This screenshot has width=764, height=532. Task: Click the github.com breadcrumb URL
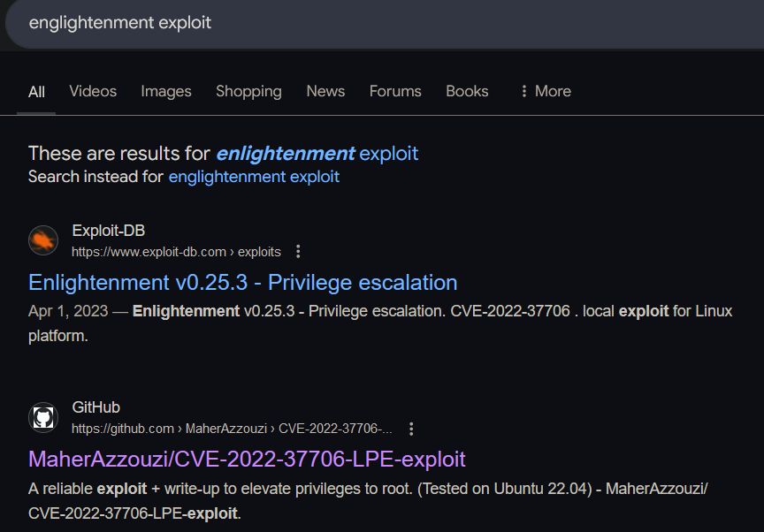(x=124, y=429)
